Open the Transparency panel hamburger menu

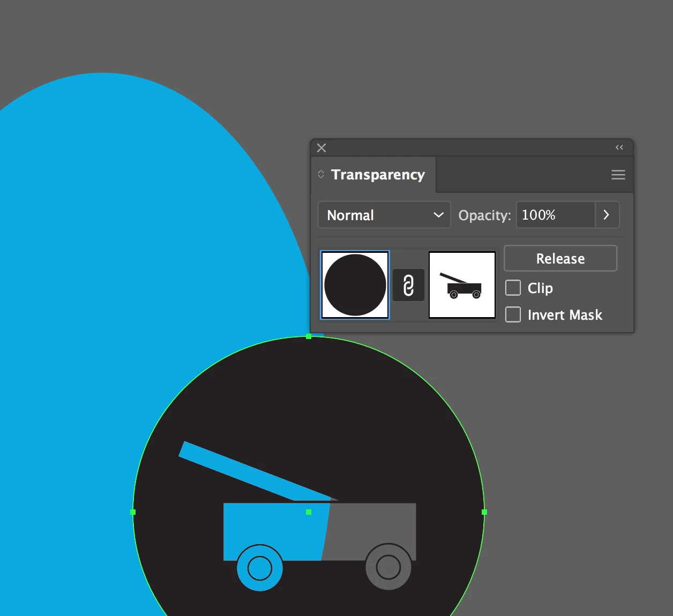618,175
